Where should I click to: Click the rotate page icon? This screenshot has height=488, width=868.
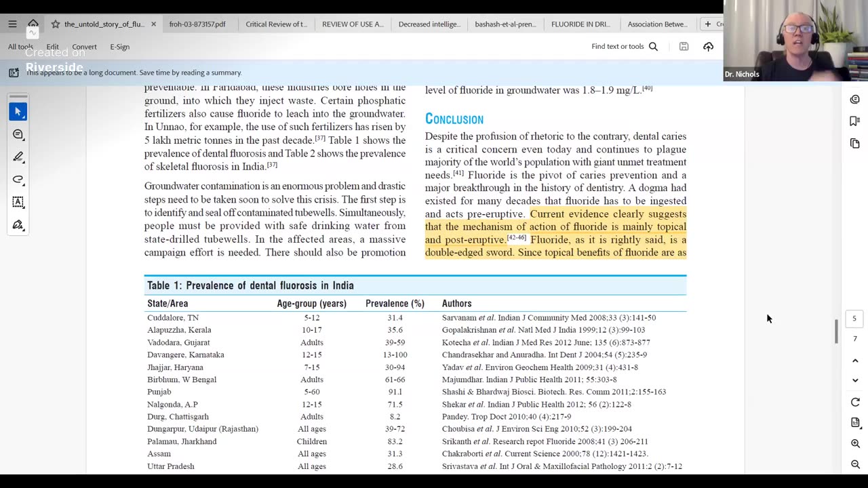click(x=855, y=402)
